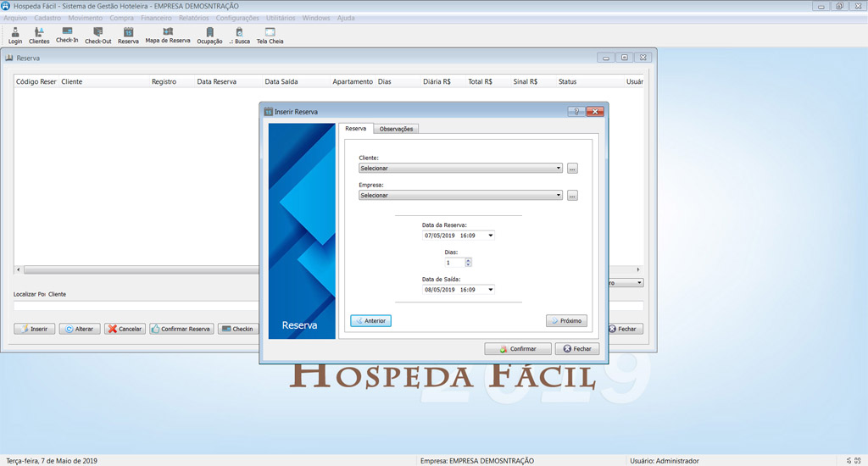Click the Próximo button
The height and width of the screenshot is (466, 868).
tap(566, 321)
